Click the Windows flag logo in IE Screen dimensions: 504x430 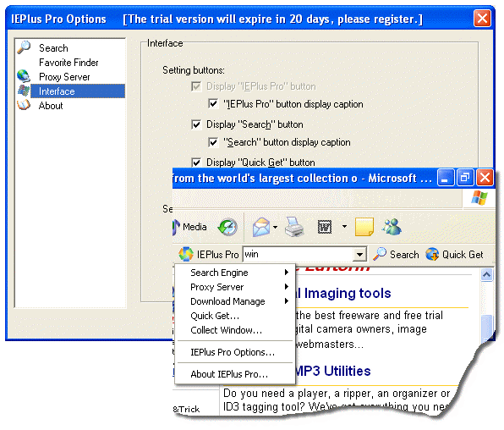[479, 197]
